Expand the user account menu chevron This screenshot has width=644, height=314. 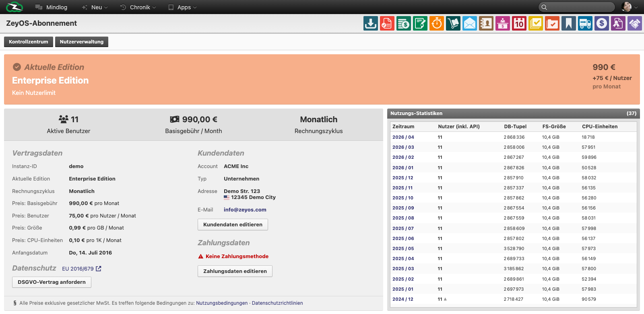pyautogui.click(x=636, y=7)
